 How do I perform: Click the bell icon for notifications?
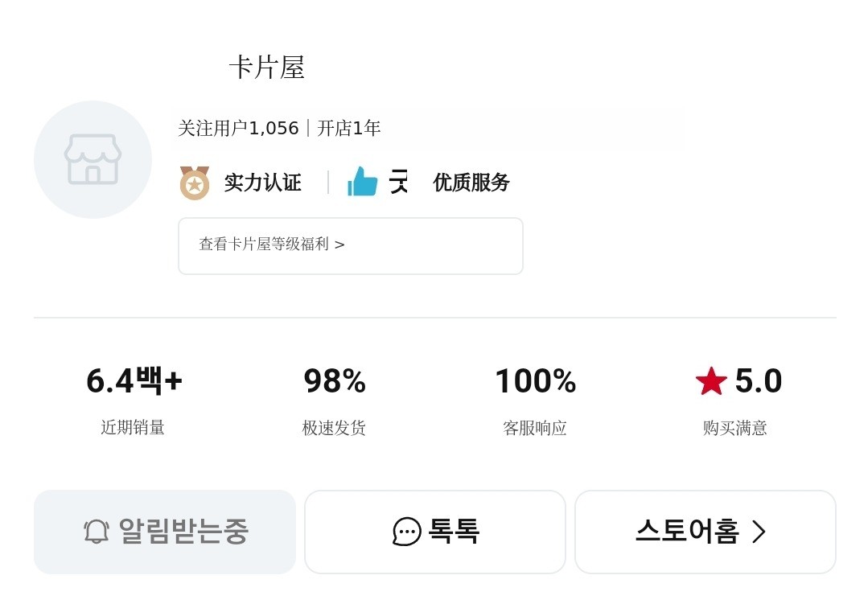tap(97, 532)
